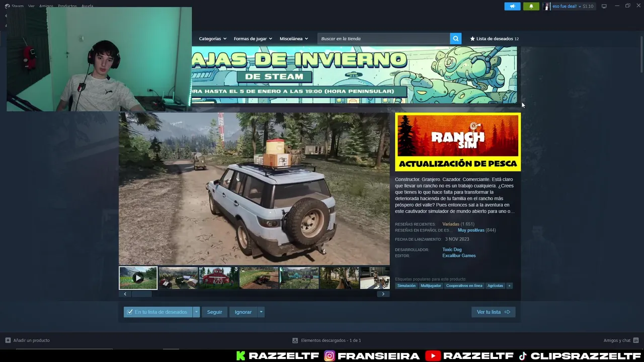Select the Simulación tag
The width and height of the screenshot is (644, 362).
(x=406, y=286)
